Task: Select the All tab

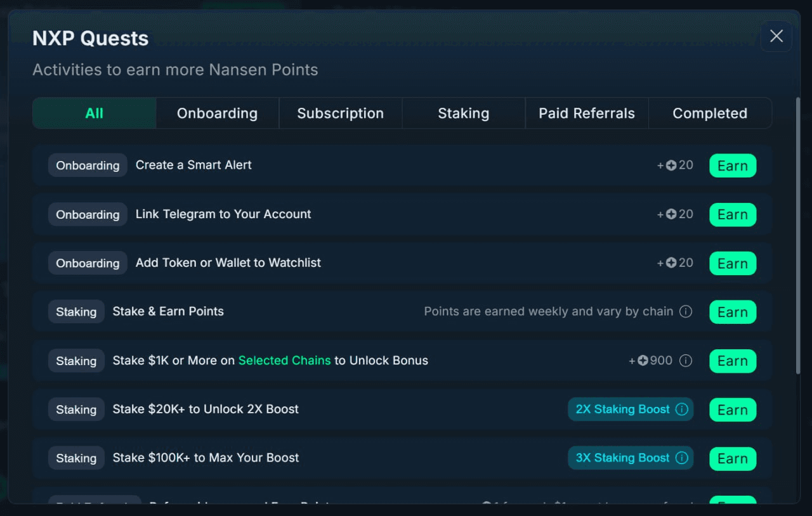Action: 95,113
